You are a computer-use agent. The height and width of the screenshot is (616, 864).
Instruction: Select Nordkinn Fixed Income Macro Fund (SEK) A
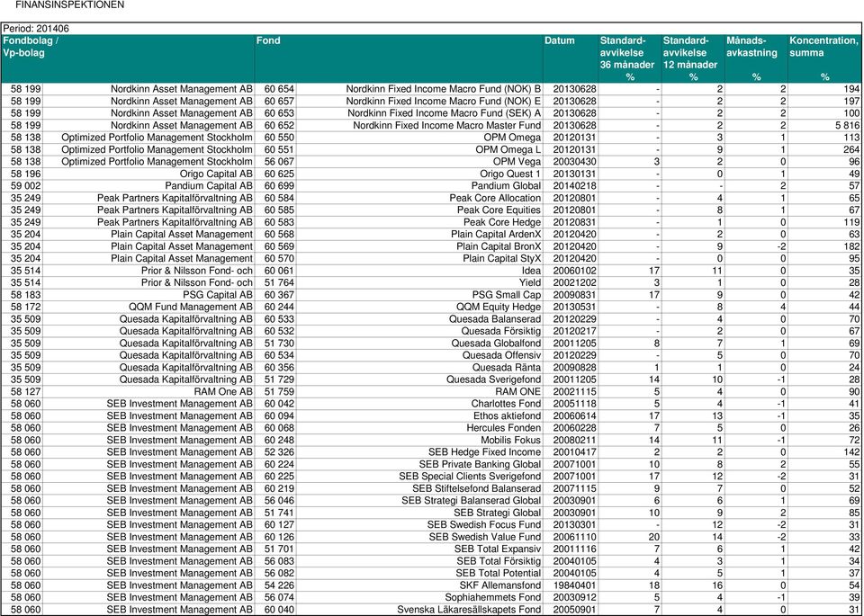pos(444,113)
